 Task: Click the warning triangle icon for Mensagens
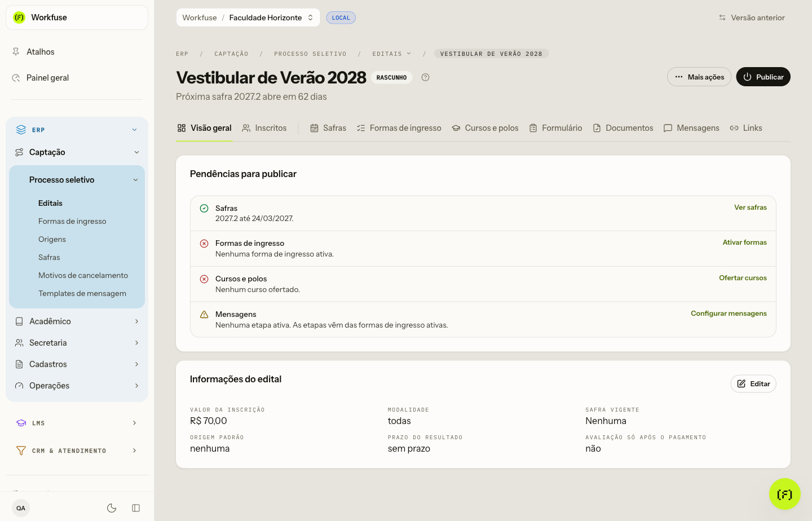tap(204, 315)
